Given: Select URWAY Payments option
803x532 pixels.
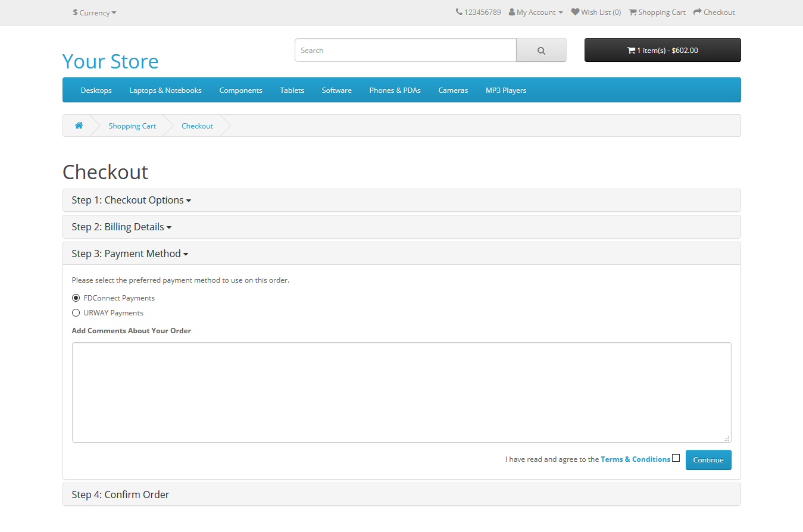Looking at the screenshot, I should click(76, 313).
